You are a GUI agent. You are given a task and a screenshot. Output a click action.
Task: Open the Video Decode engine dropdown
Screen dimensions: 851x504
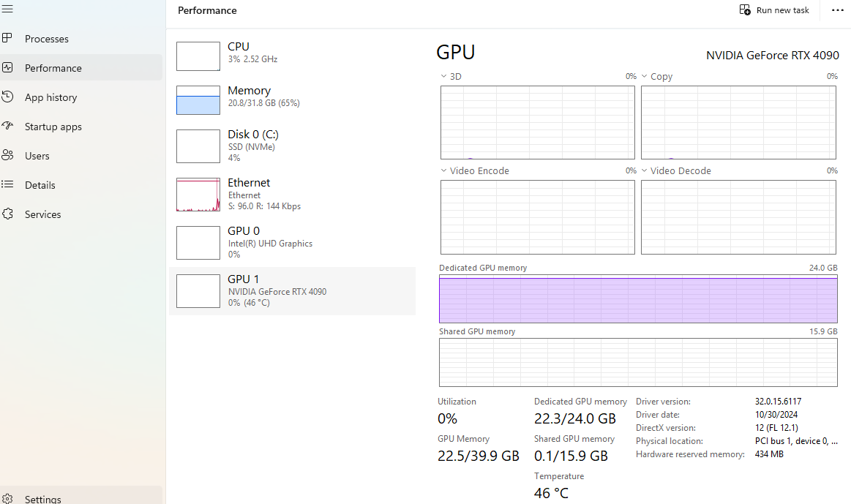point(644,170)
